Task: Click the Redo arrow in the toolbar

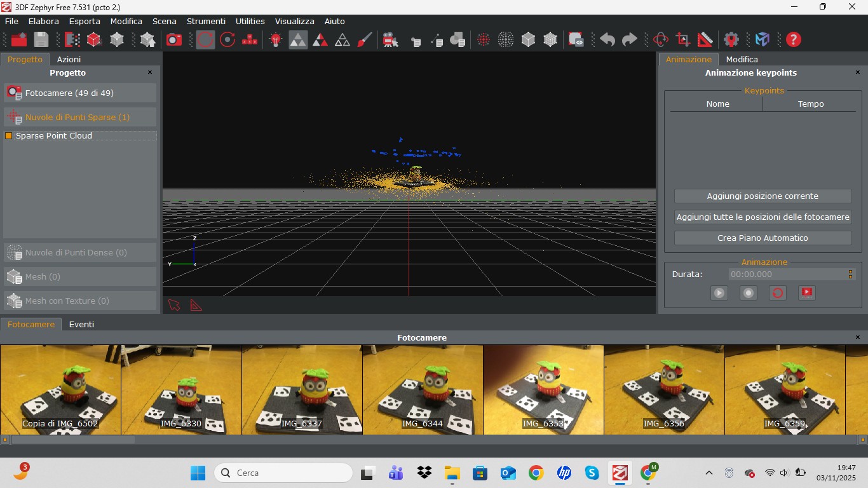Action: click(629, 39)
